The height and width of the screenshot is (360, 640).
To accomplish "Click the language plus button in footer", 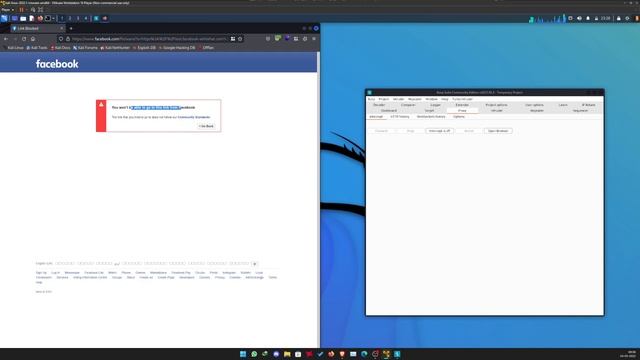I will point(255,264).
